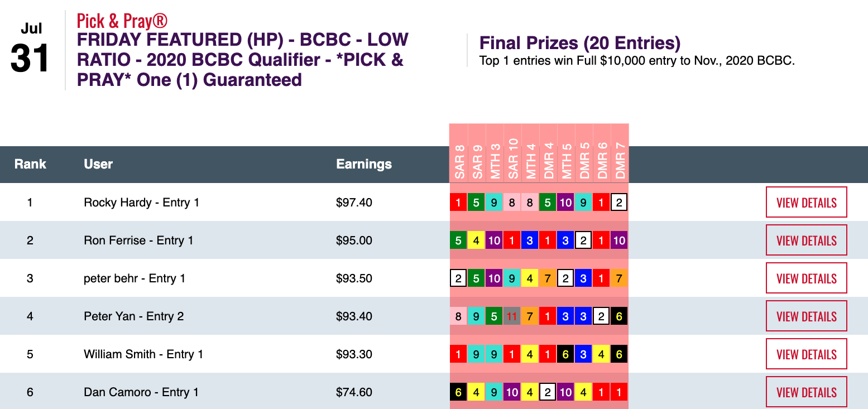Click Ron Ferrise's yellow number 4 SAR 9 pick
The image size is (868, 409).
tap(476, 240)
